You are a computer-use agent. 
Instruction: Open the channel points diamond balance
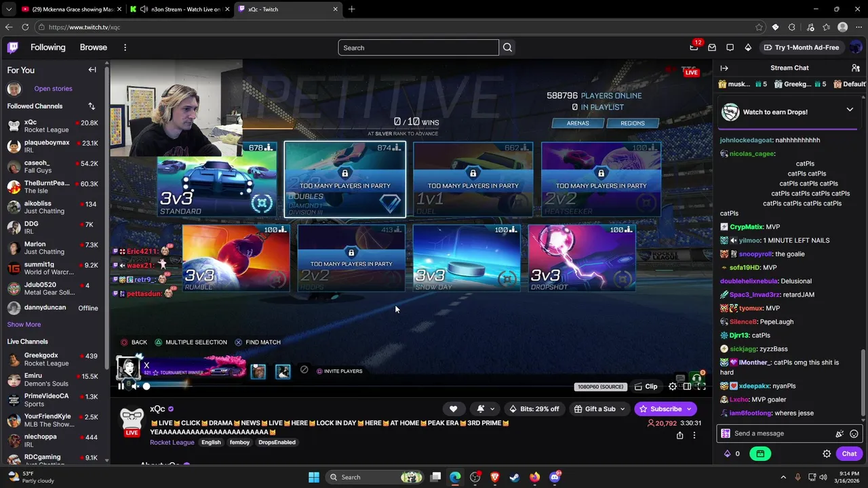(732, 454)
